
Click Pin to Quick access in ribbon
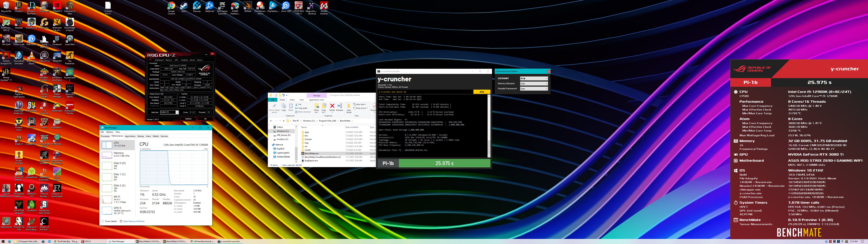click(274, 108)
